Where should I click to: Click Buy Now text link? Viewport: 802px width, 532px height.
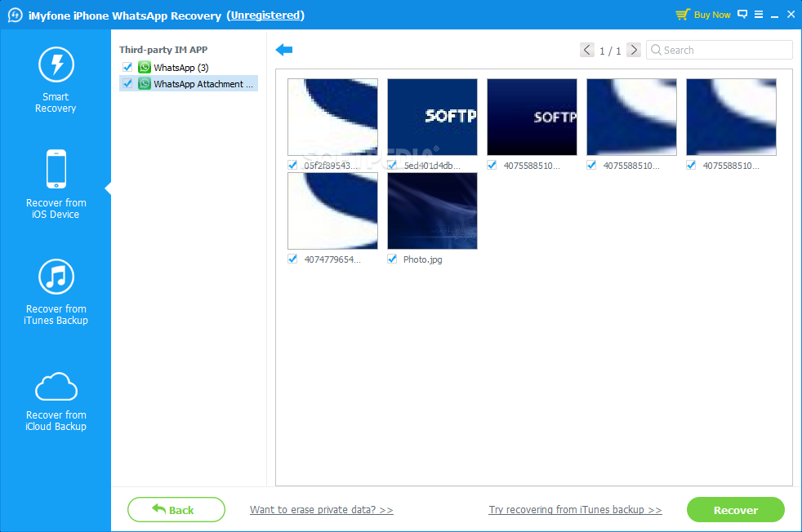click(x=712, y=15)
